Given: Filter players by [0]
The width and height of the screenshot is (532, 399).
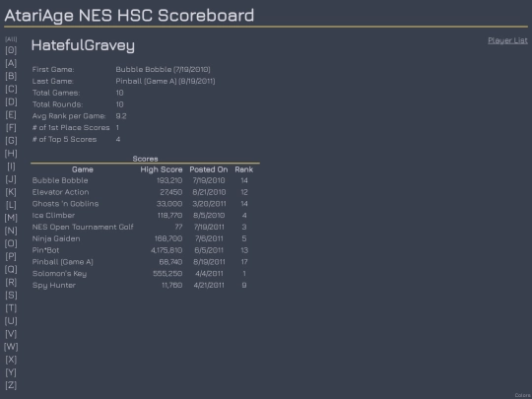Looking at the screenshot, I should 11,50.
